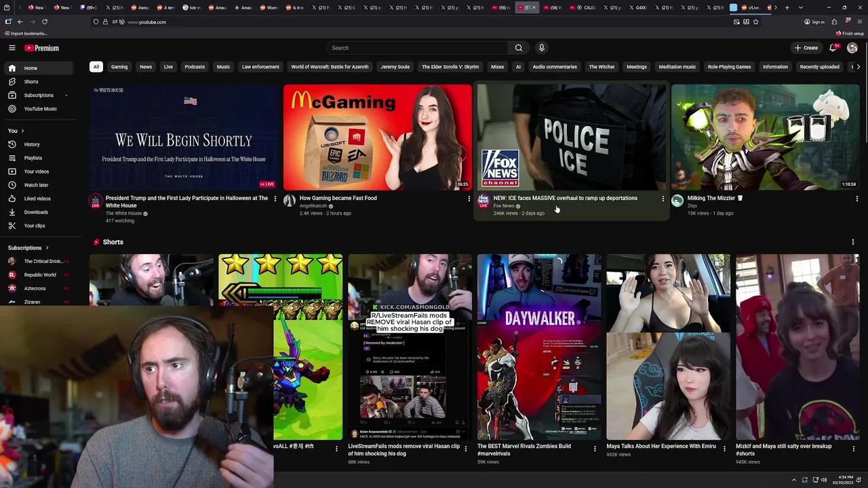This screenshot has height=488, width=868.
Task: Open the account avatar menu
Action: (852, 48)
